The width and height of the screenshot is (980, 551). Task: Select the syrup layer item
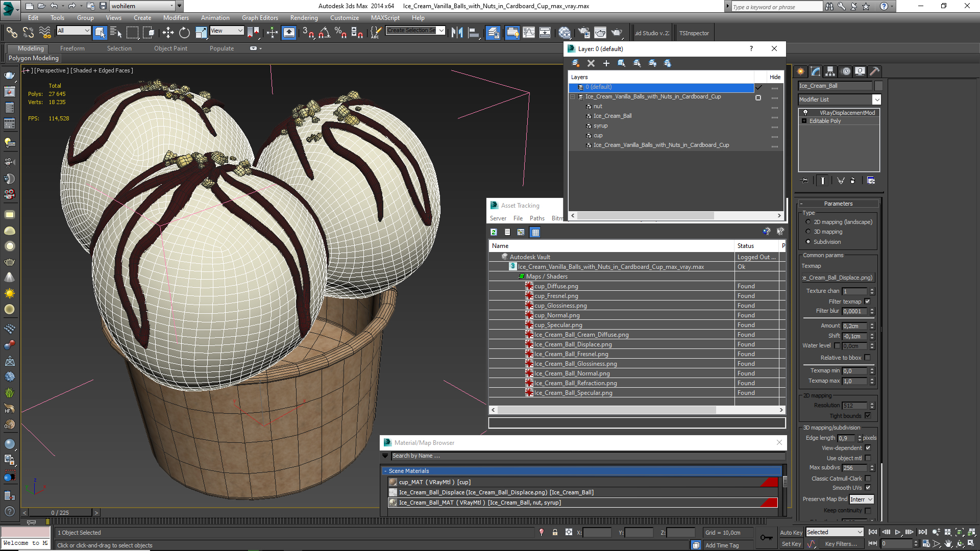(600, 126)
